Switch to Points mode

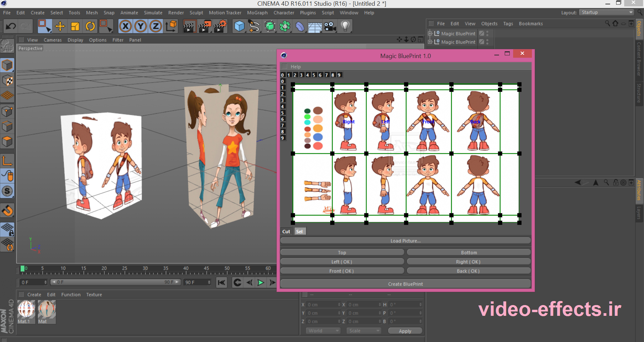(x=7, y=111)
